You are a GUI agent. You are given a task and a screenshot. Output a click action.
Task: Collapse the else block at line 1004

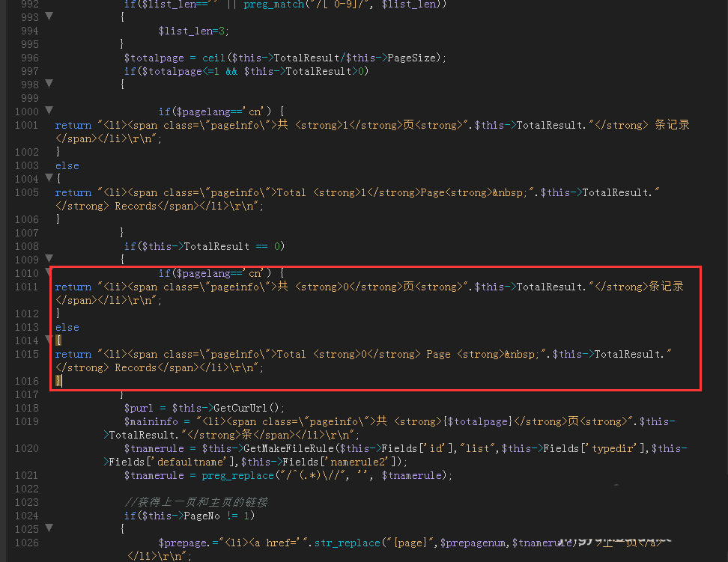point(49,179)
